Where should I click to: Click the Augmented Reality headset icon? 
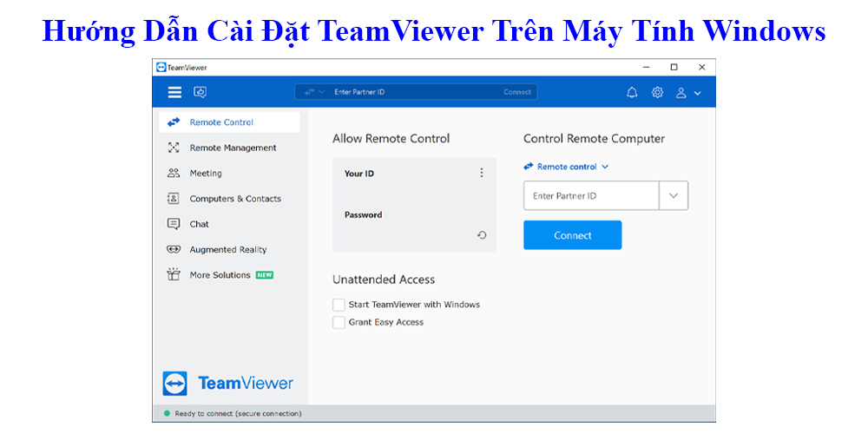pyautogui.click(x=174, y=250)
